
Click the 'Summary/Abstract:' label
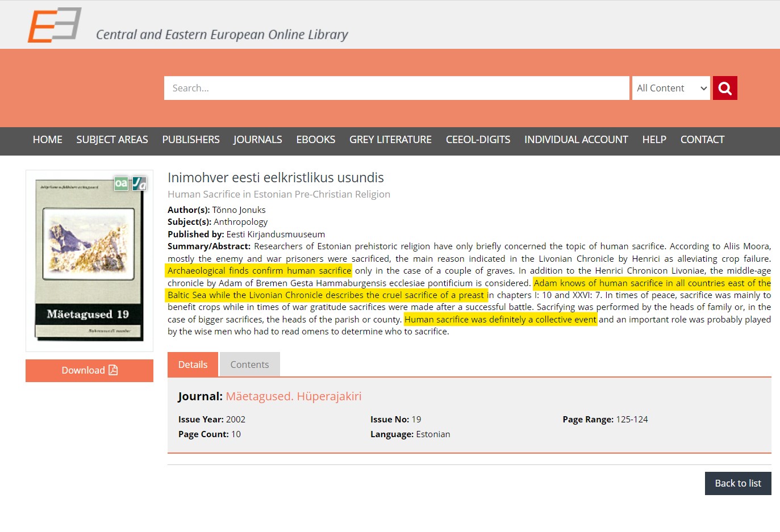click(209, 246)
